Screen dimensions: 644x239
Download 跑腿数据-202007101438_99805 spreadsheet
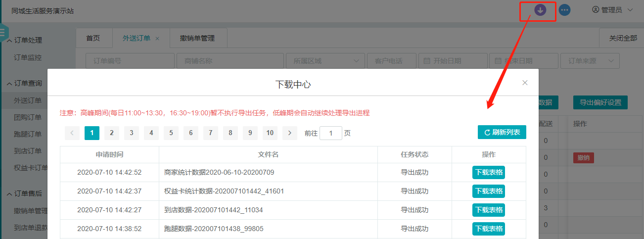coord(489,229)
